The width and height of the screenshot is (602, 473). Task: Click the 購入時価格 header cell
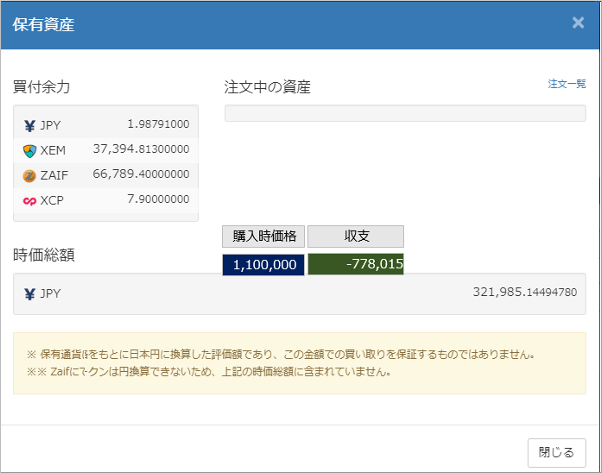pos(264,236)
